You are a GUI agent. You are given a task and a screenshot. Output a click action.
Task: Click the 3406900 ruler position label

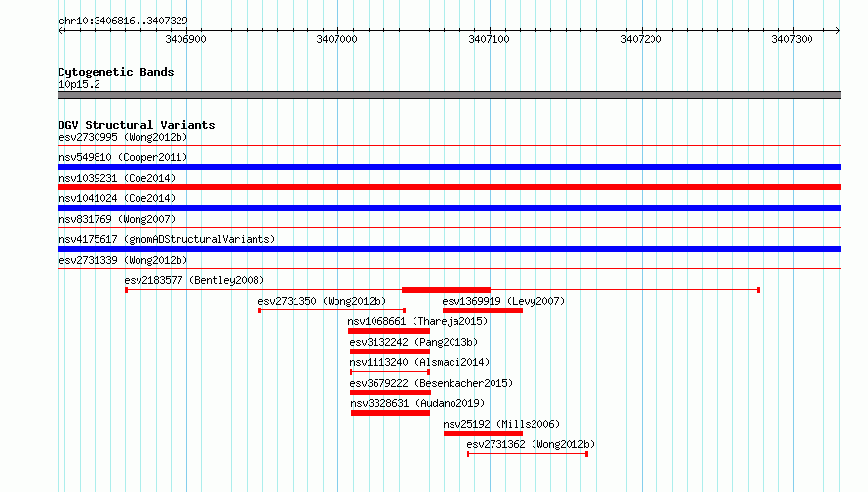185,39
